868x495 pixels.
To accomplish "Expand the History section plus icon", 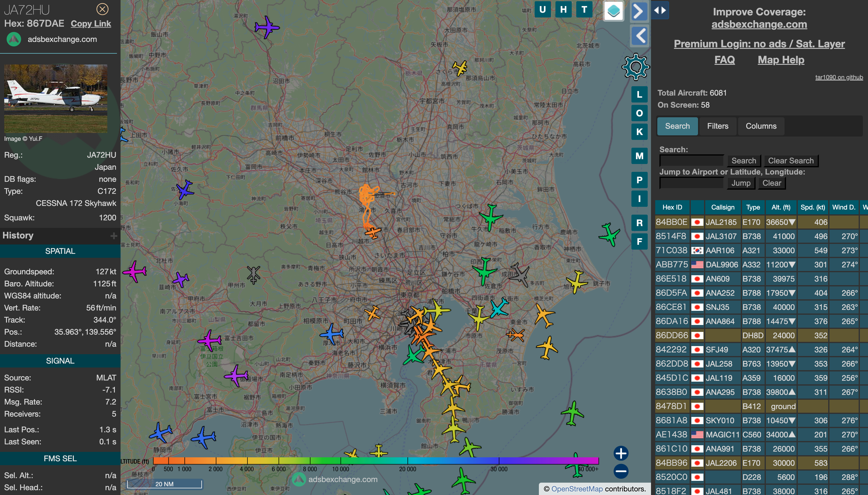I will pyautogui.click(x=114, y=236).
